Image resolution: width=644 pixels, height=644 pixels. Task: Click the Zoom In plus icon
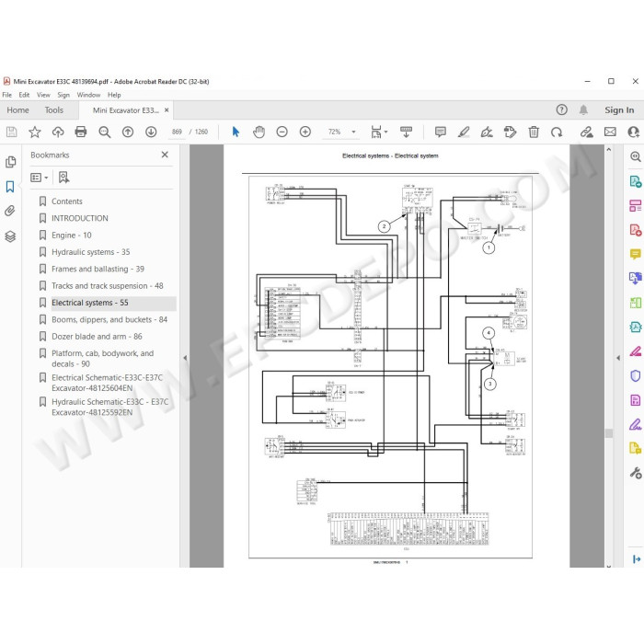click(x=305, y=132)
